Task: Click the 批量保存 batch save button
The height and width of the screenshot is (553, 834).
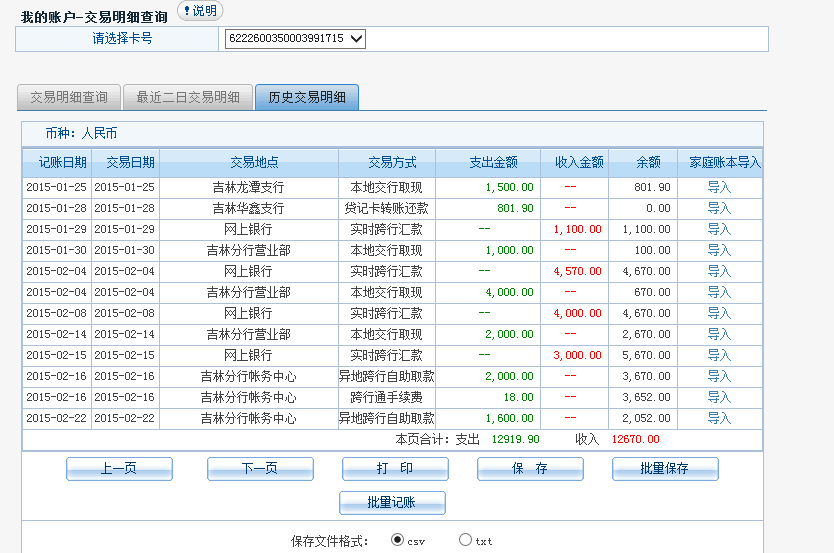Action: tap(665, 469)
